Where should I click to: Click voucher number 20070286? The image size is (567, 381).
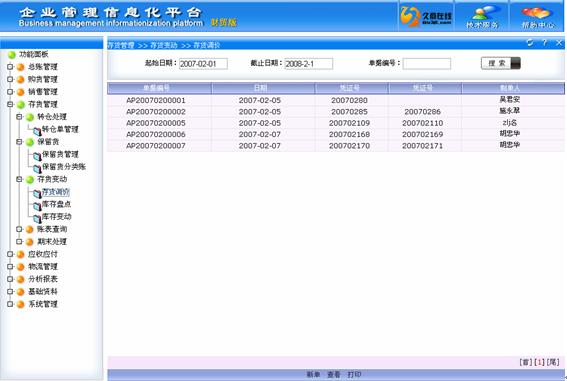pos(422,112)
